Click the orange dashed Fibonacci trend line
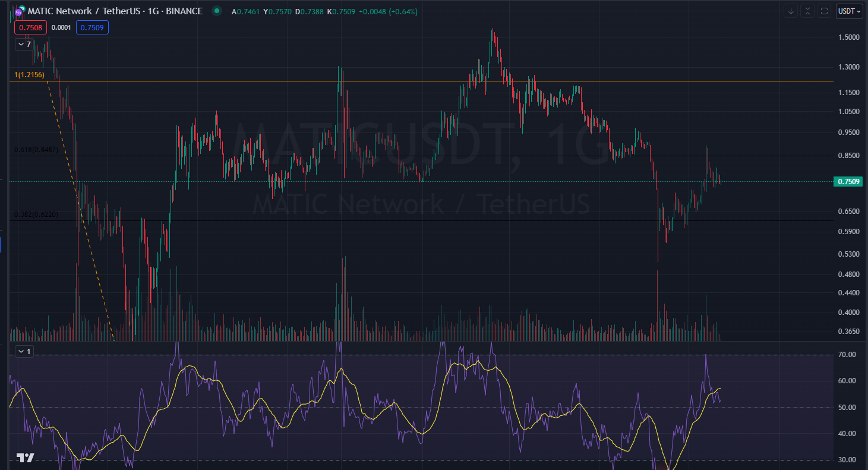 (x=81, y=212)
